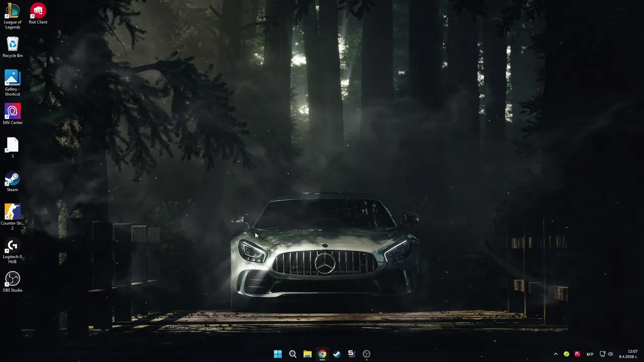Launch the Riot Client shortcut

coord(38,14)
